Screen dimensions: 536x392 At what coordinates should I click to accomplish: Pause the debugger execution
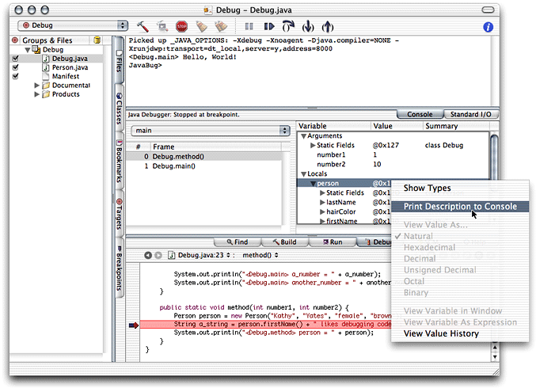click(249, 26)
